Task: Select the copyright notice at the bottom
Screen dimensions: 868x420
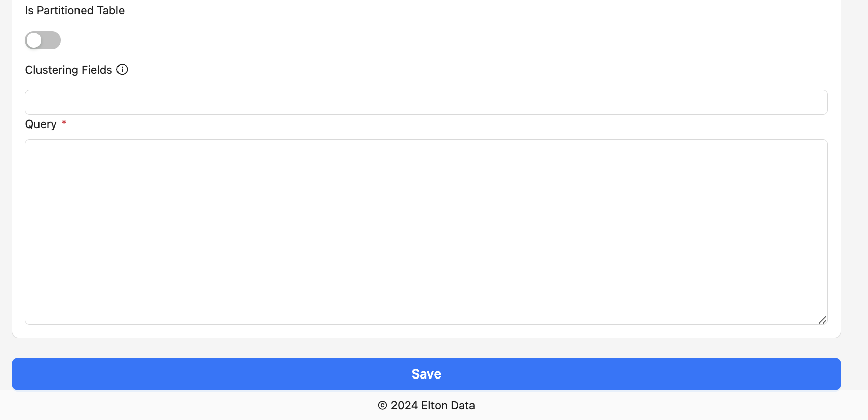Action: pyautogui.click(x=426, y=405)
